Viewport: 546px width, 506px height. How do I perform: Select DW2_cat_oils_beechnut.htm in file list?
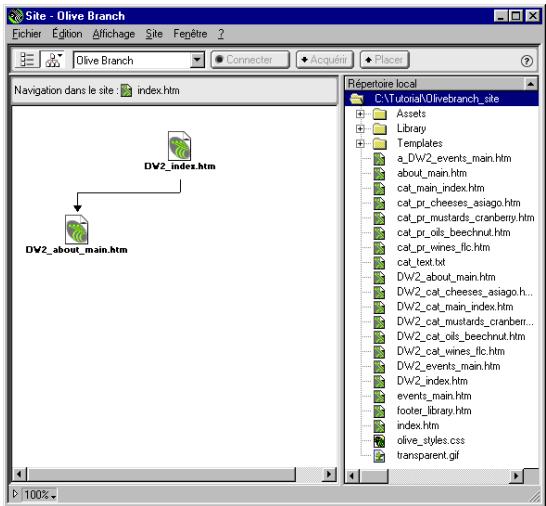[461, 337]
